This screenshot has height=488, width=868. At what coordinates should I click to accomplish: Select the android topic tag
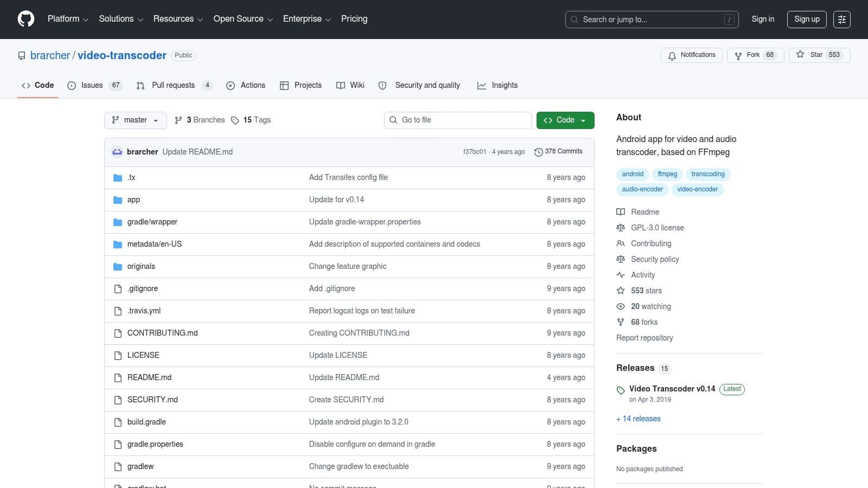tap(633, 174)
